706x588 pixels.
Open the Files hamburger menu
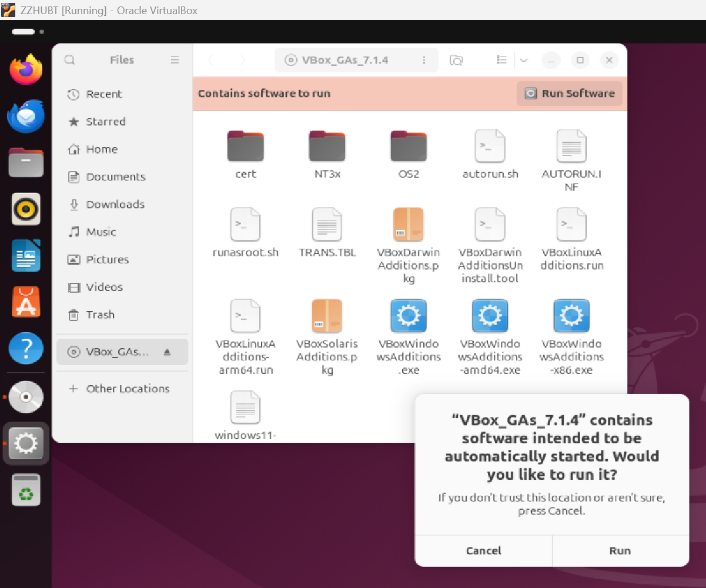point(175,60)
